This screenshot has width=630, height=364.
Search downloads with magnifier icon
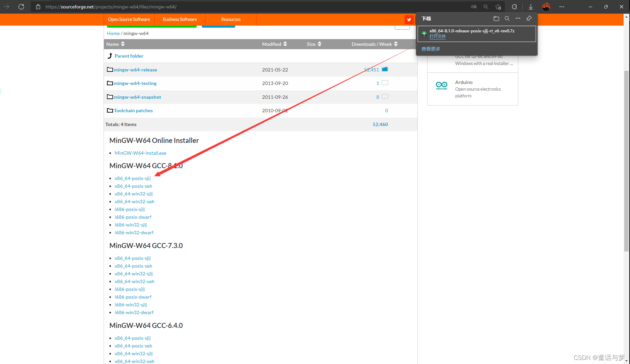[507, 19]
